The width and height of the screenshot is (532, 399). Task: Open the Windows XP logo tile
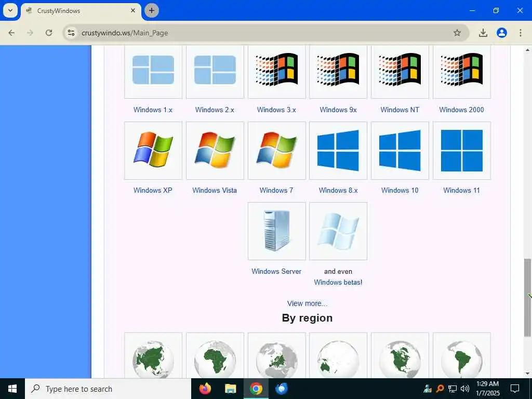pyautogui.click(x=153, y=151)
